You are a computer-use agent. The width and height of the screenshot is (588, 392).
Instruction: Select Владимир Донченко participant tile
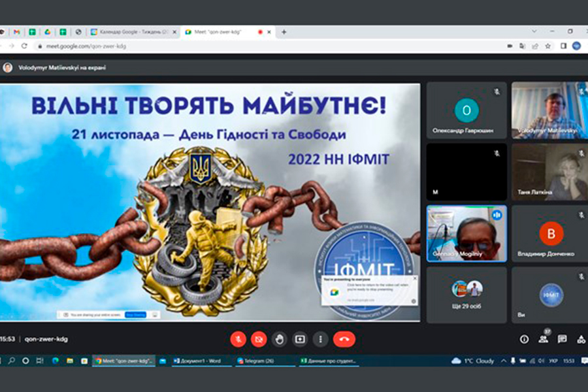tap(549, 233)
